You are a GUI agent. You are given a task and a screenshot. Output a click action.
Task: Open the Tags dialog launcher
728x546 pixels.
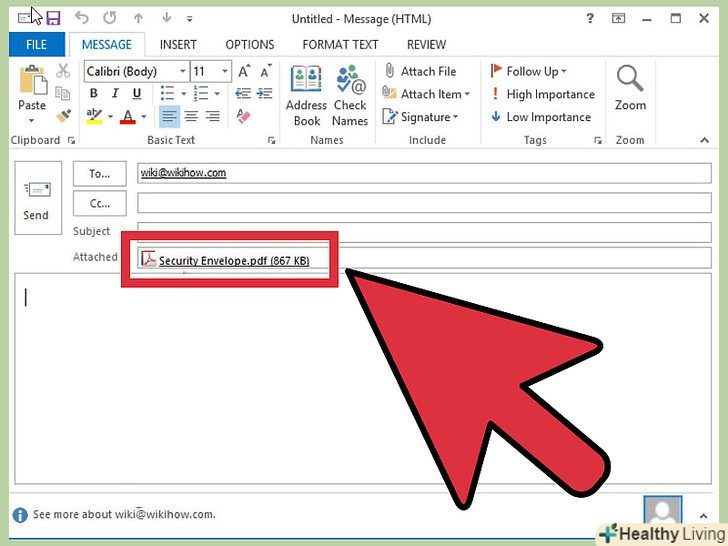[x=598, y=140]
